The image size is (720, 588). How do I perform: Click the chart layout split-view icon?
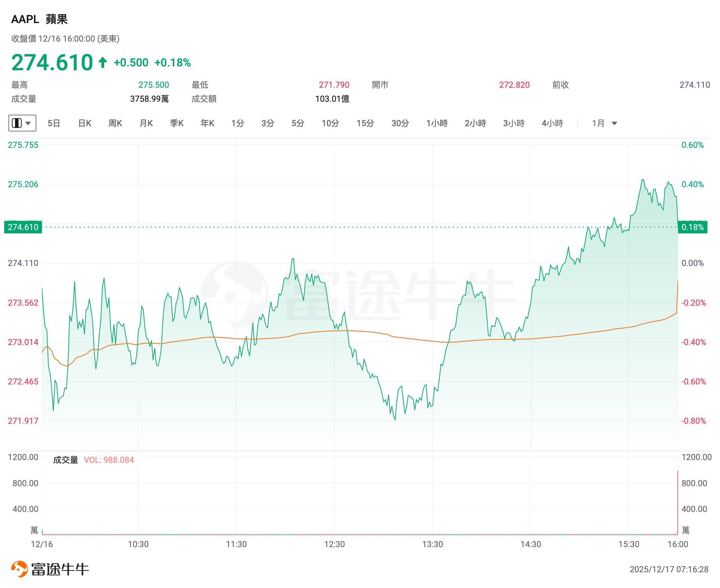pyautogui.click(x=17, y=123)
